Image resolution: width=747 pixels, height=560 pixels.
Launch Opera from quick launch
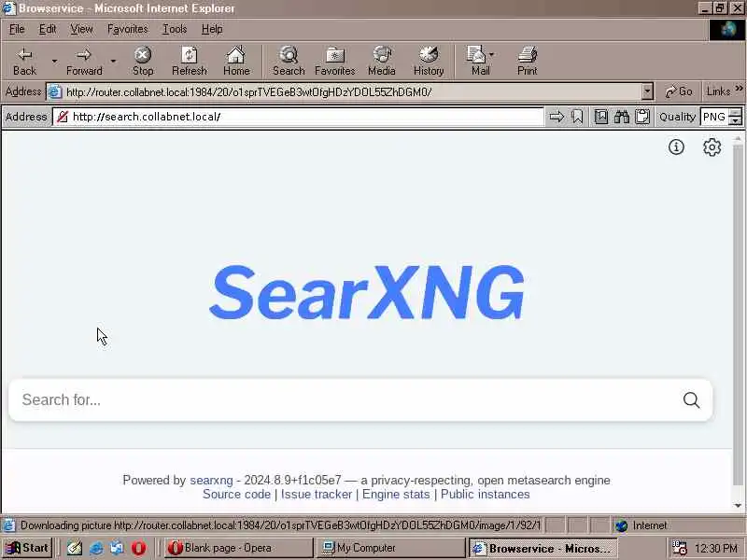pos(138,548)
